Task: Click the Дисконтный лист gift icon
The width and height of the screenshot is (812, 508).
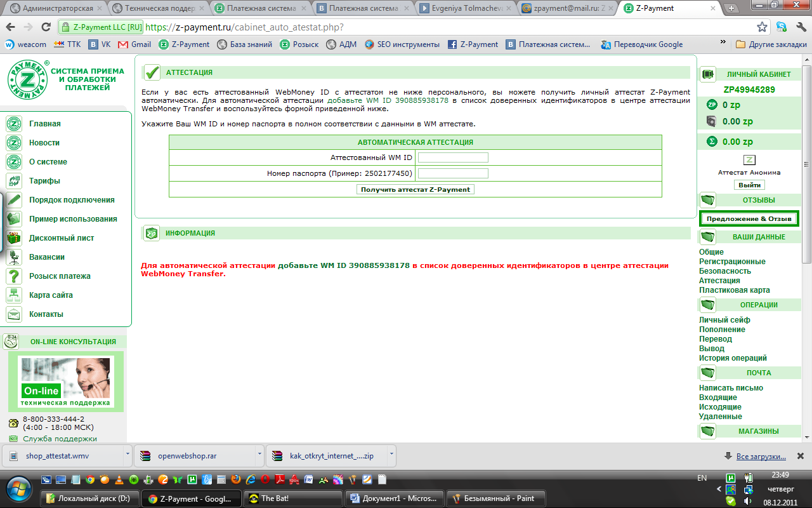Action: (x=14, y=238)
